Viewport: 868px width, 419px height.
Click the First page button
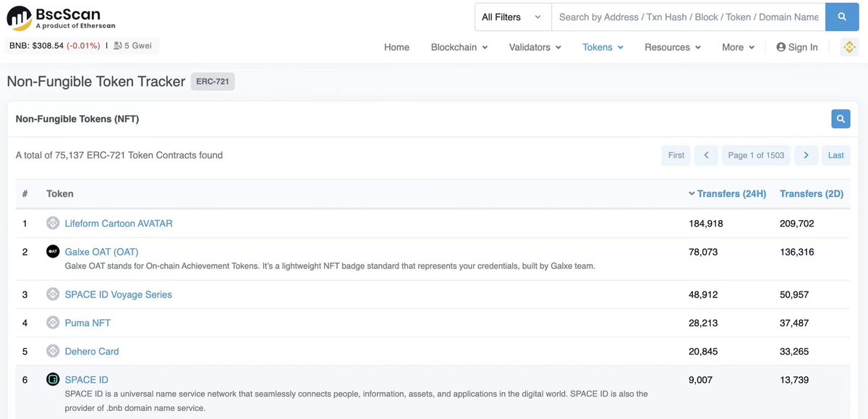tap(676, 156)
